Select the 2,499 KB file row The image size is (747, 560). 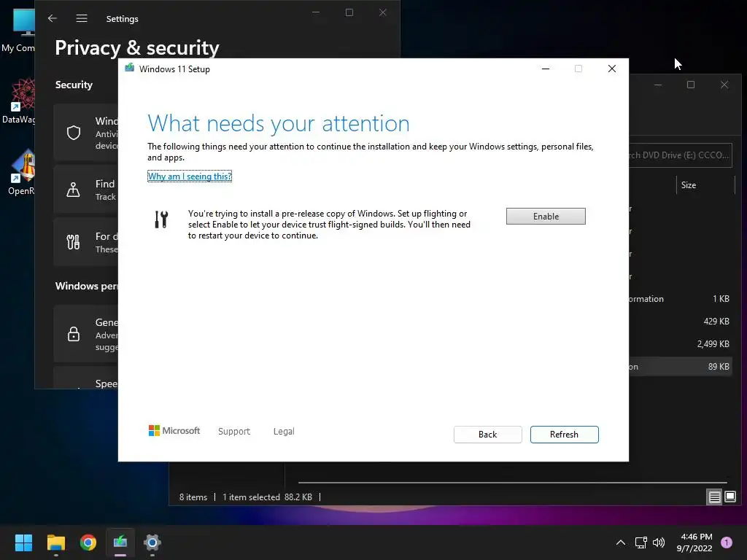[x=681, y=344]
